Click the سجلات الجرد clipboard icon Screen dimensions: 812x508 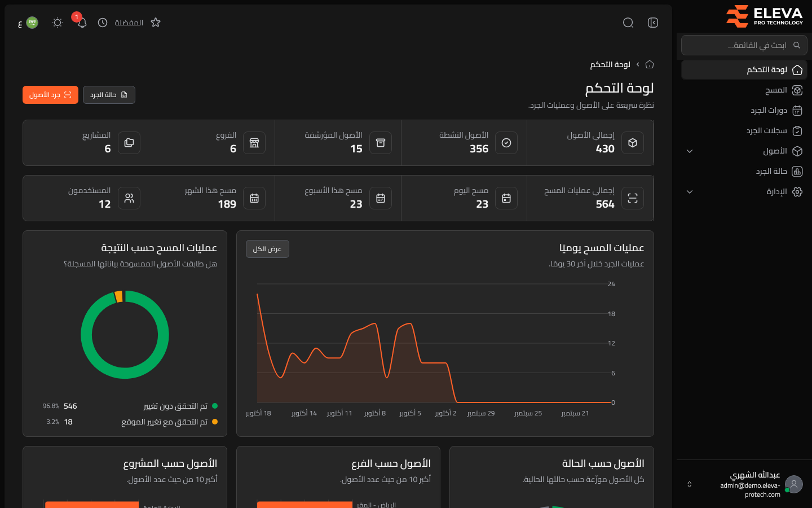pyautogui.click(x=797, y=131)
